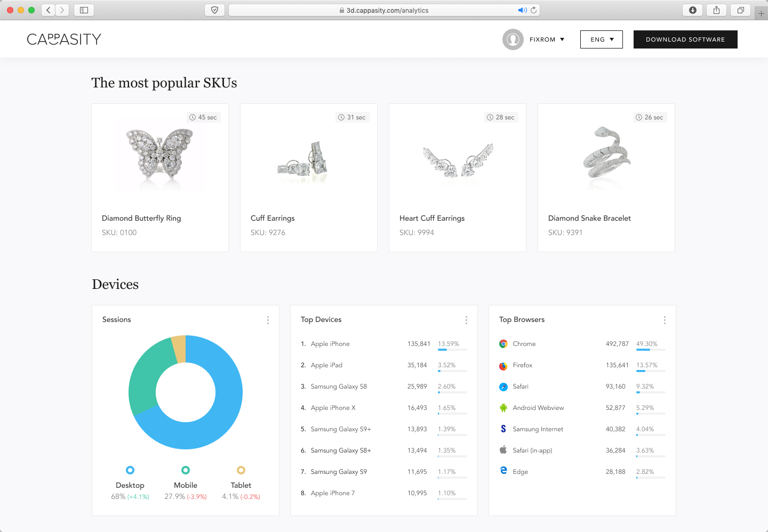Click the Edge browser icon
This screenshot has height=532, width=768.
coord(503,470)
